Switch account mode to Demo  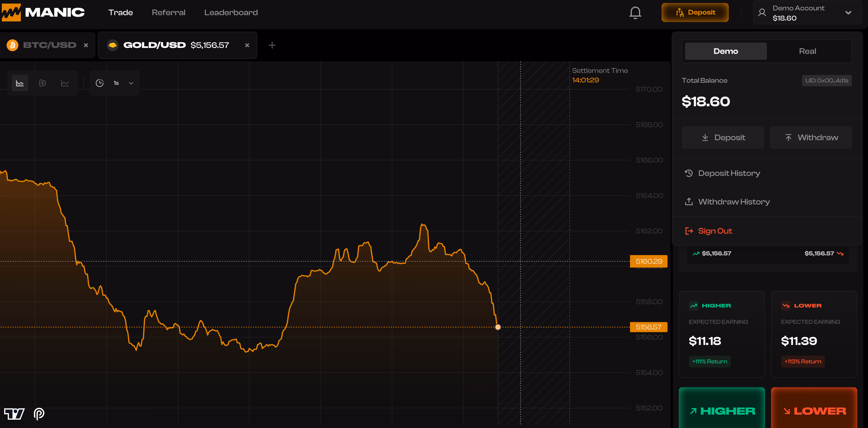tap(726, 51)
